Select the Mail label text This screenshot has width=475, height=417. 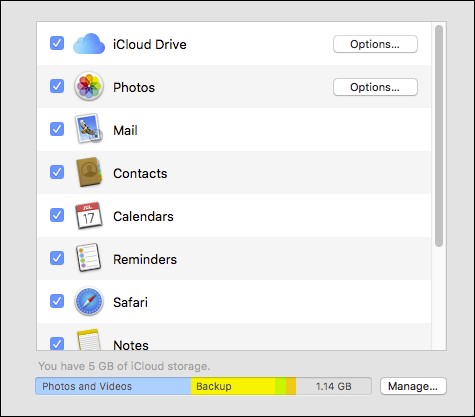[125, 130]
